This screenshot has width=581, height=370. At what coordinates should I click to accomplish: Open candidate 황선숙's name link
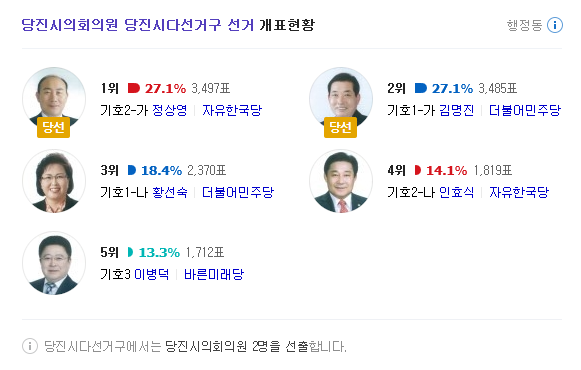(170, 192)
